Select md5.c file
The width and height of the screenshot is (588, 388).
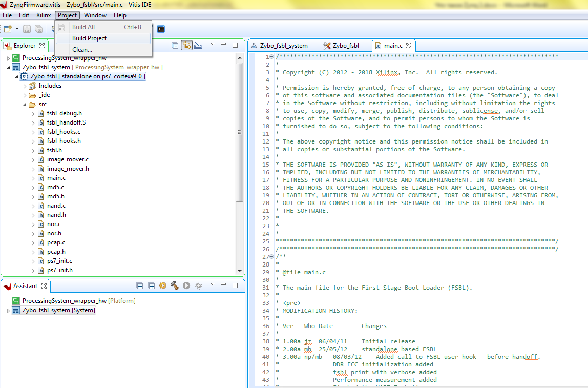pyautogui.click(x=55, y=187)
